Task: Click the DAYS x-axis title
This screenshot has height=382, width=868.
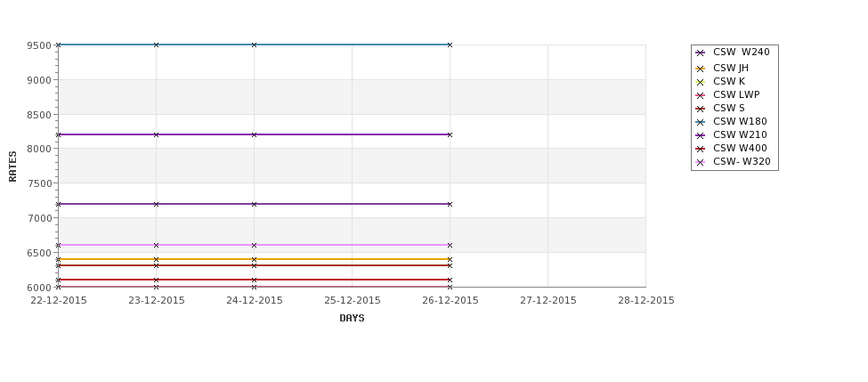Action: coord(352,319)
